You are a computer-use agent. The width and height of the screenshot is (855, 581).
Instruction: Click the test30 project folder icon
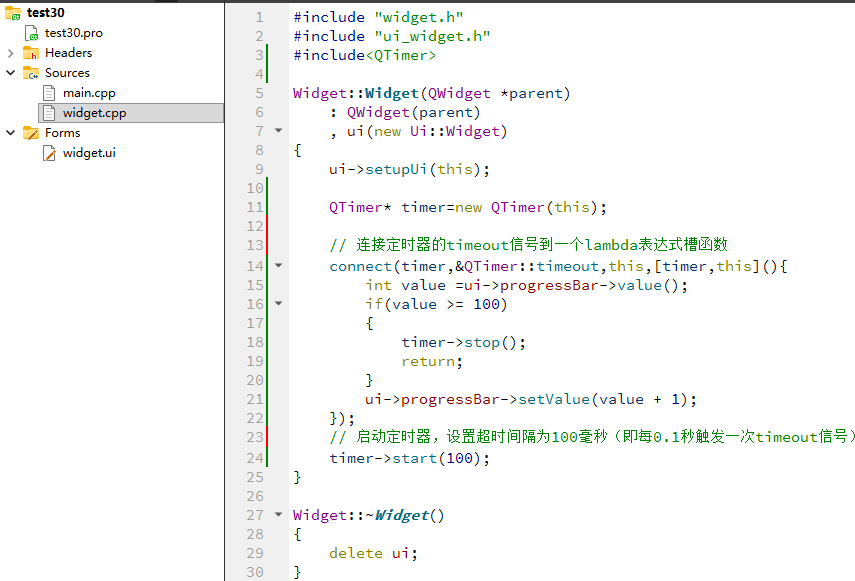tap(13, 13)
